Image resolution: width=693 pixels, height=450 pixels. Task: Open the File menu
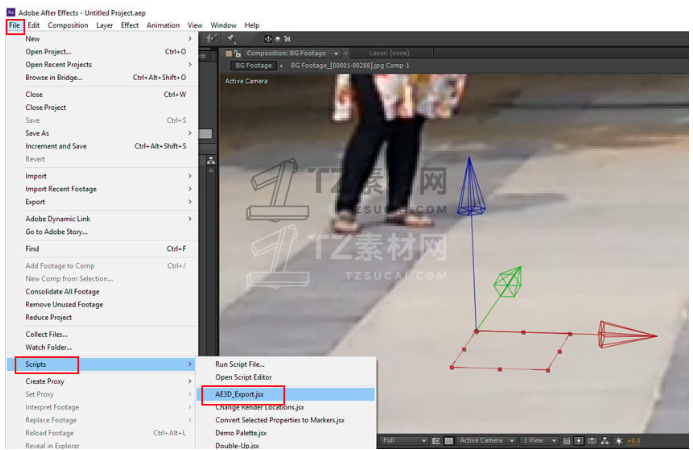pyautogui.click(x=15, y=26)
